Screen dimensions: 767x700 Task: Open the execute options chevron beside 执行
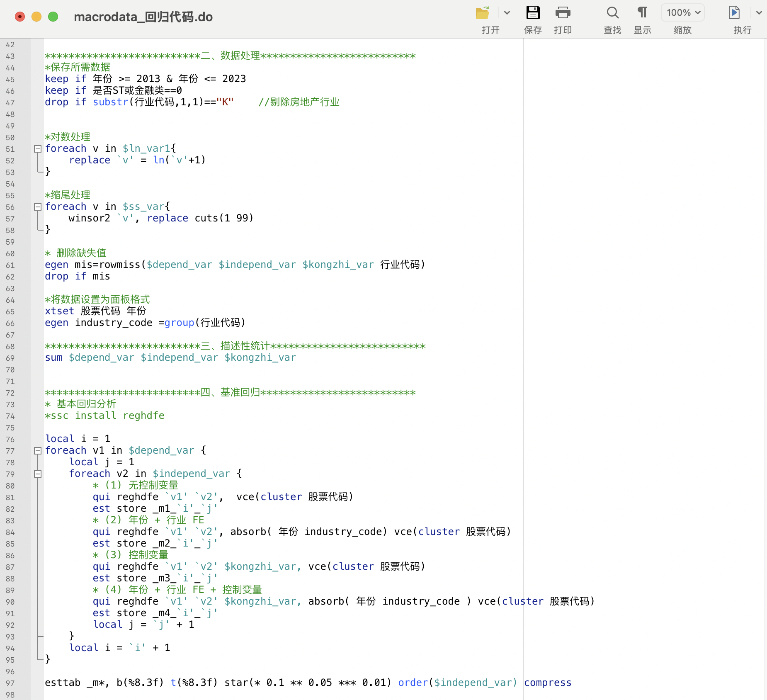coord(759,13)
